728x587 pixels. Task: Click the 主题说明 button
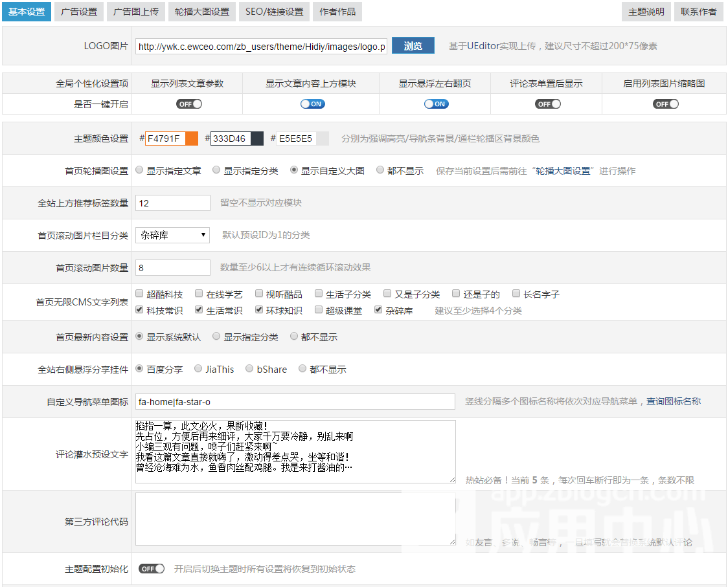coord(646,12)
